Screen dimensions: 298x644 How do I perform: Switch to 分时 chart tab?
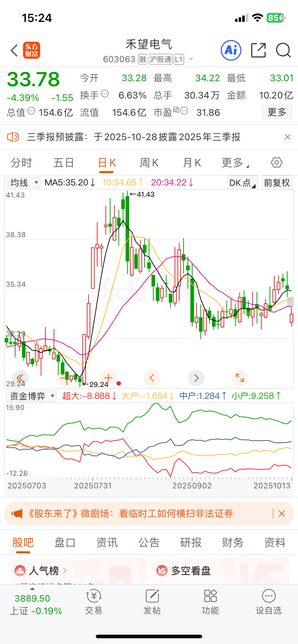[21, 163]
